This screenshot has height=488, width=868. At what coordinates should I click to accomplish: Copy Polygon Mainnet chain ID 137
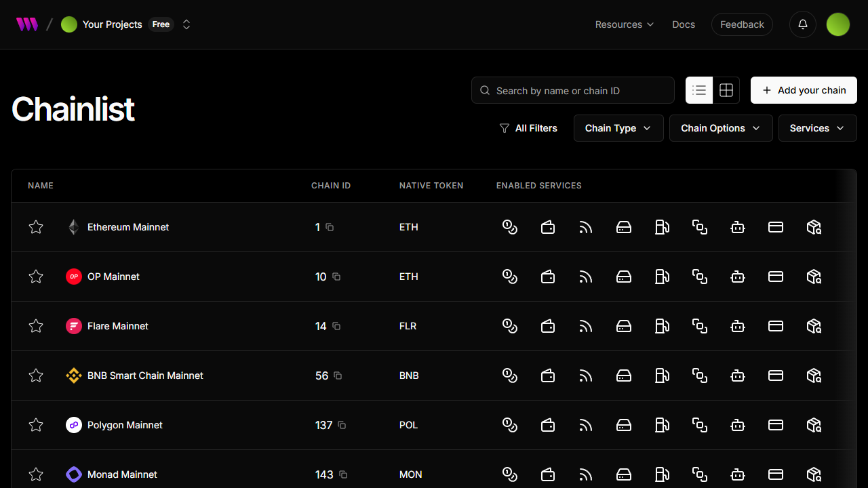point(342,425)
